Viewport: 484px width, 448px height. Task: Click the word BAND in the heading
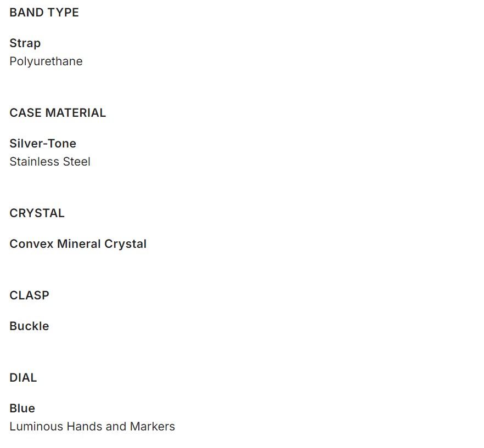[x=26, y=13]
